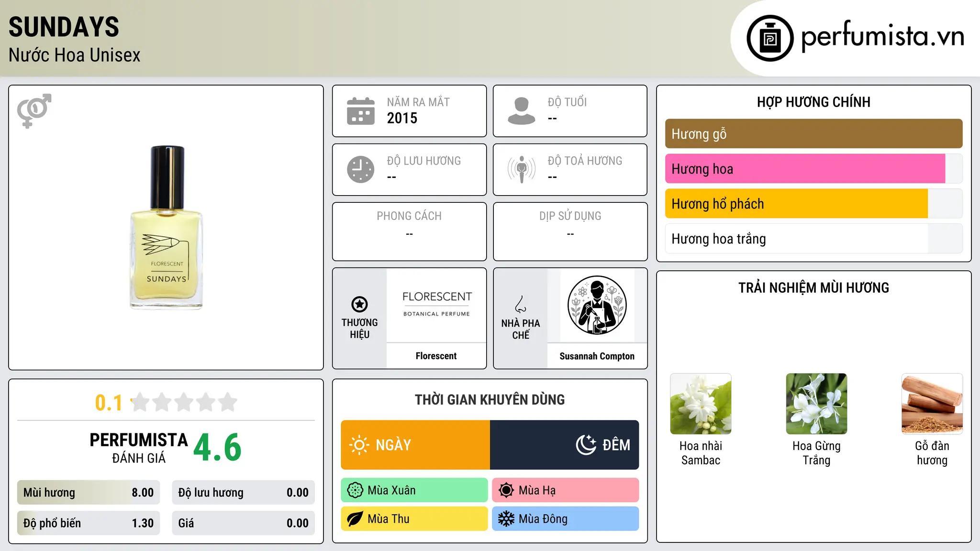The image size is (980, 551).
Task: Click the star badge icon above Thương hiệu
Action: click(359, 304)
